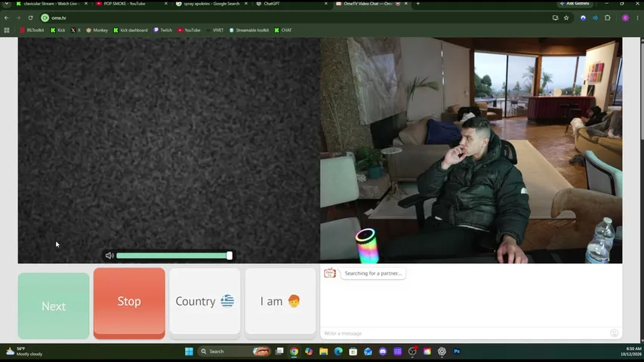Image resolution: width=644 pixels, height=362 pixels.
Task: Click the tab audio indicator icon in toolbar
Action: [595, 17]
